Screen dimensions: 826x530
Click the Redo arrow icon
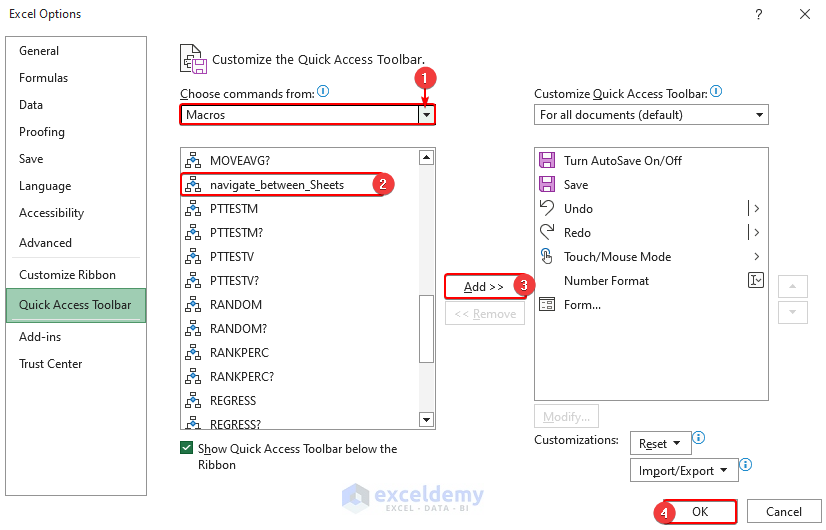[547, 232]
